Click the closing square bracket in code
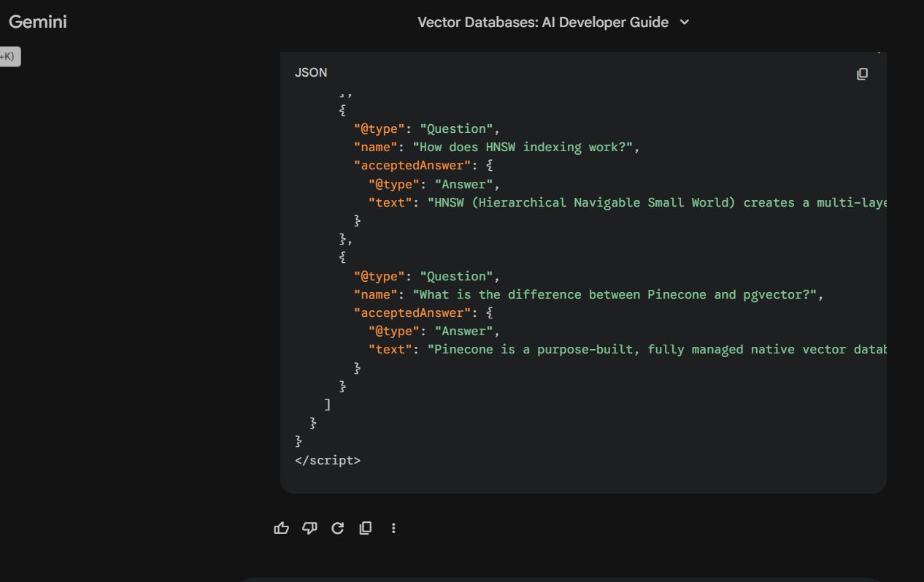The height and width of the screenshot is (582, 924). coord(328,405)
